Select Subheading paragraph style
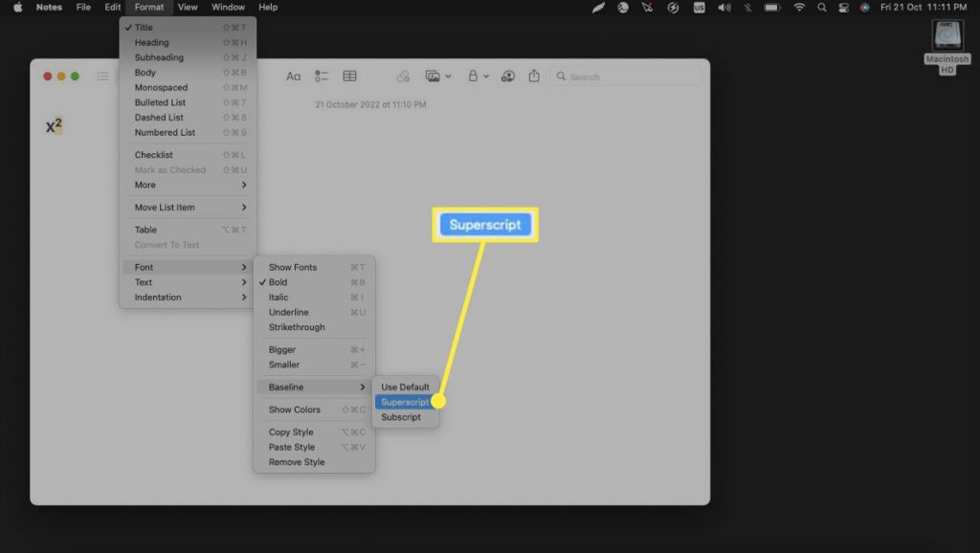980x553 pixels. click(189, 57)
